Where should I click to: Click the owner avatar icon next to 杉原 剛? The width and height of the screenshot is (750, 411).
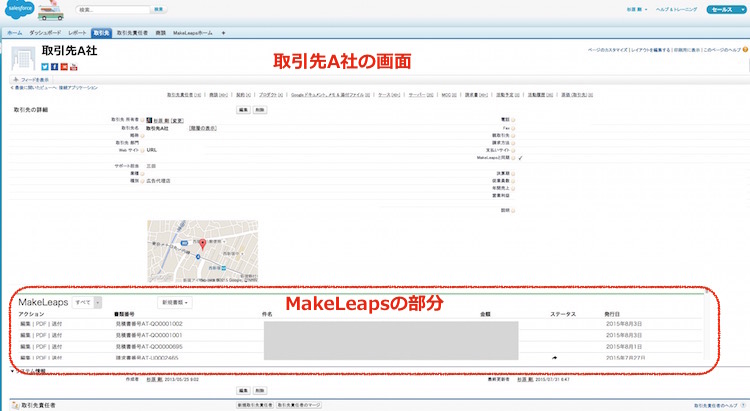click(x=149, y=120)
